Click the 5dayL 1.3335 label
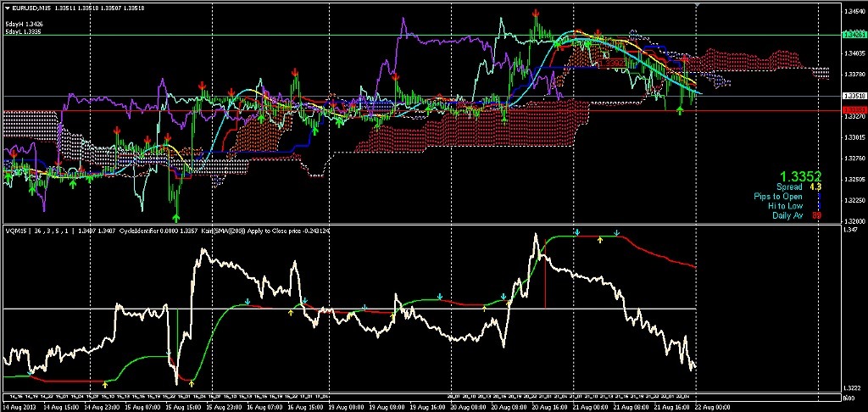 pos(24,32)
